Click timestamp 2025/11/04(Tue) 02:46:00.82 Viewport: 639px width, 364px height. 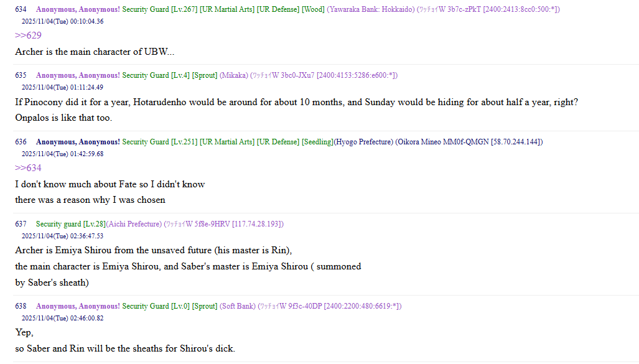(62, 319)
